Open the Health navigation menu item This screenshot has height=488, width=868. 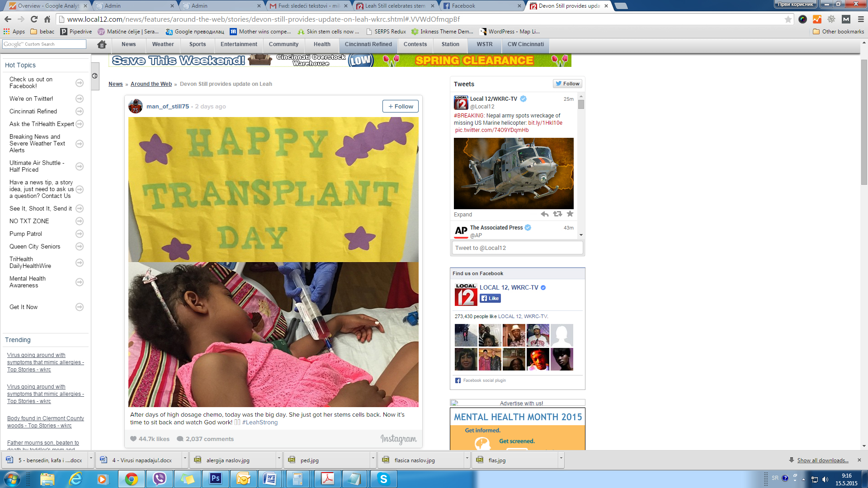[322, 44]
